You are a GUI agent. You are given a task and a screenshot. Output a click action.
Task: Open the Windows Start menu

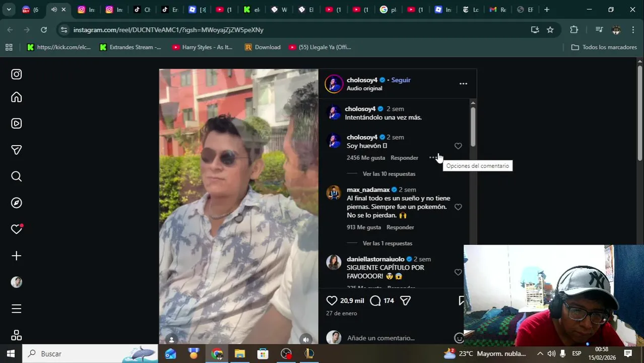[x=11, y=354]
